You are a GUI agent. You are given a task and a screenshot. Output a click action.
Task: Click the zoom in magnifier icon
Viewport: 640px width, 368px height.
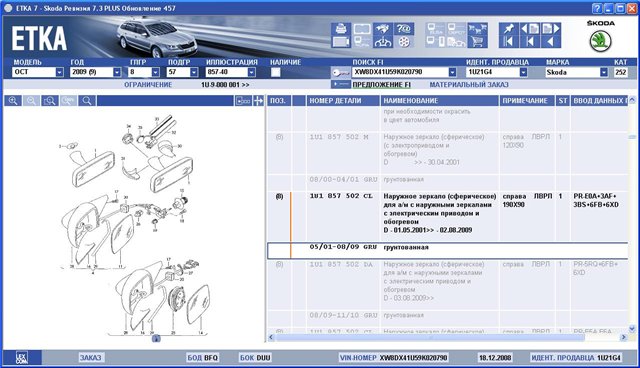click(13, 101)
